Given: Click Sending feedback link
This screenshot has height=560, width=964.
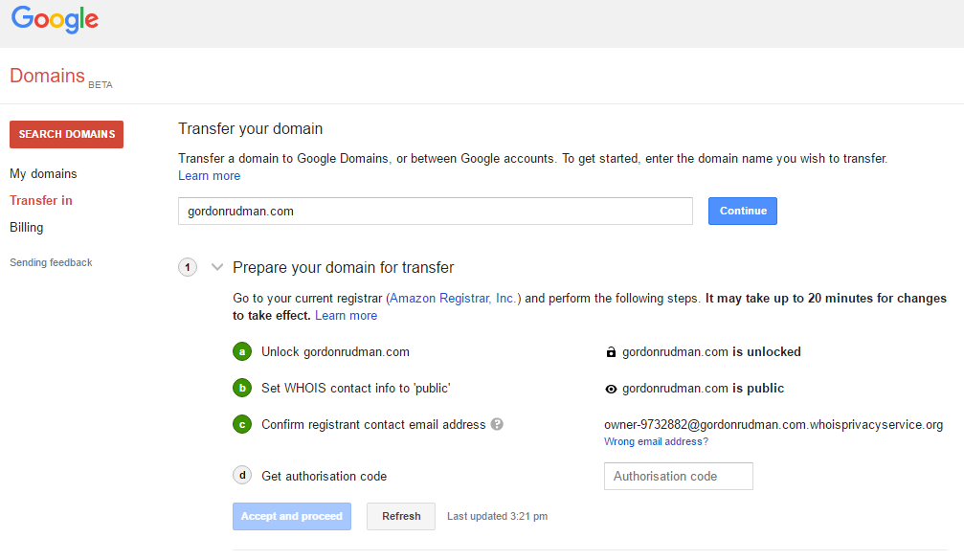Looking at the screenshot, I should (x=51, y=262).
